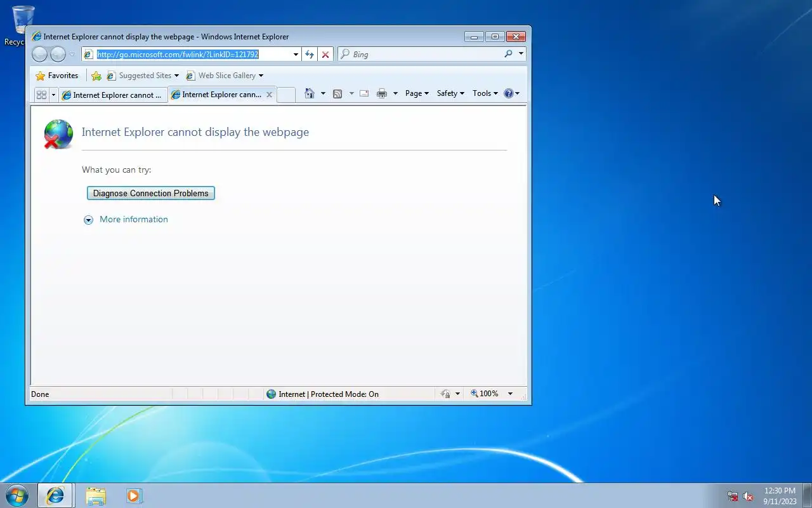Viewport: 812px width, 508px height.
Task: Open the Web Slice Gallery item
Action: click(x=225, y=76)
